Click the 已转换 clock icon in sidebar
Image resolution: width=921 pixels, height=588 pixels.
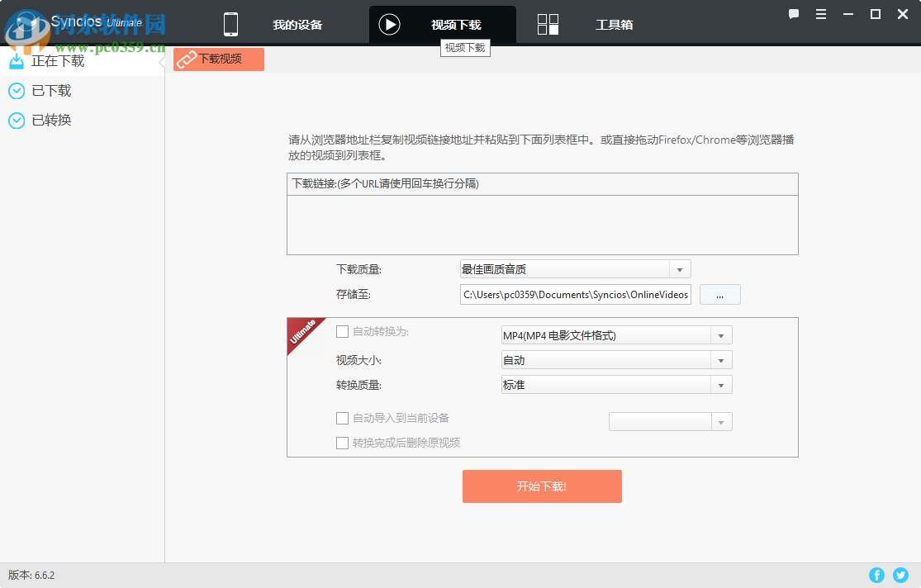click(15, 120)
